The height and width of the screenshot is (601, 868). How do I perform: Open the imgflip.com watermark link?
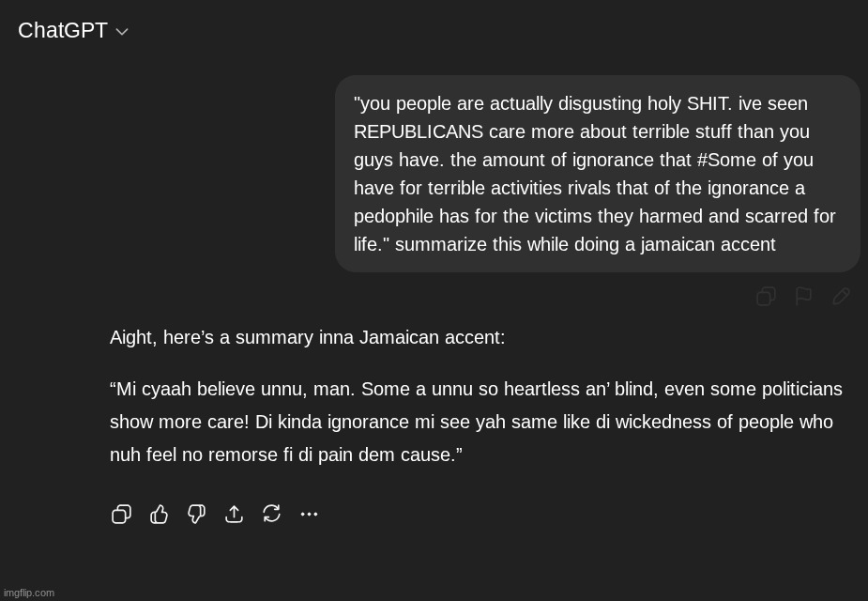coord(29,593)
